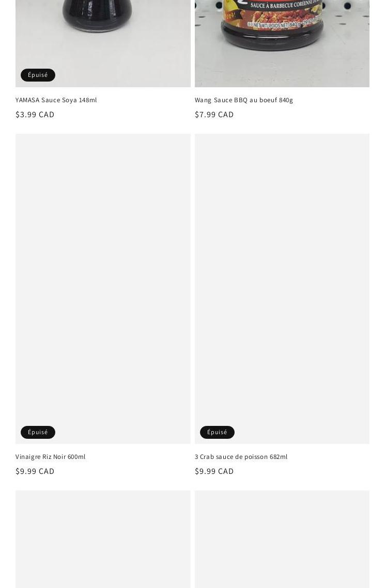Open the 3 Crab sauce de poisson 682ml link
Image resolution: width=385 pixels, height=588 pixels.
[x=241, y=457]
